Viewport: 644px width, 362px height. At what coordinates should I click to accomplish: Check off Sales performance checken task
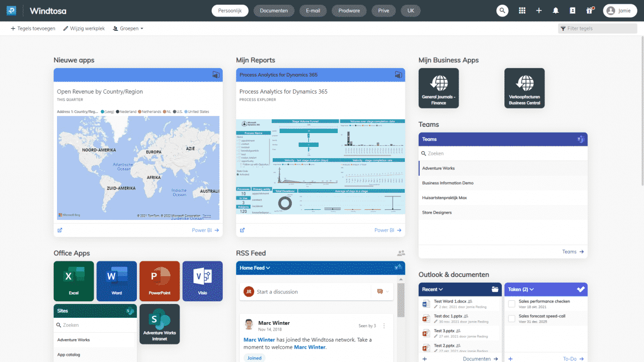pyautogui.click(x=511, y=304)
